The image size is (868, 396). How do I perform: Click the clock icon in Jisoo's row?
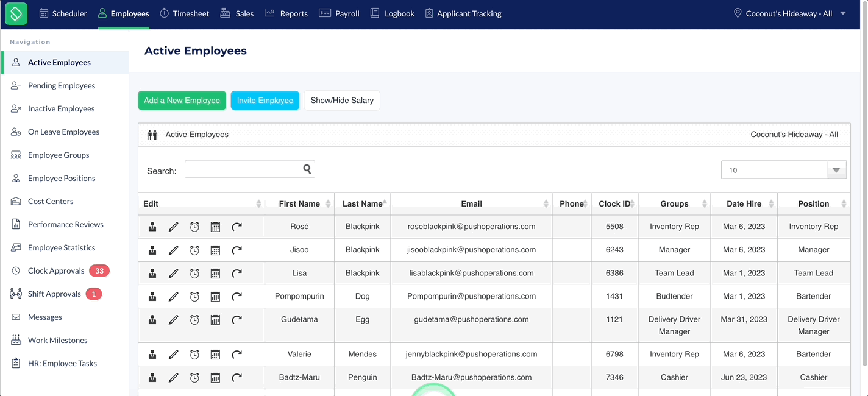click(194, 250)
